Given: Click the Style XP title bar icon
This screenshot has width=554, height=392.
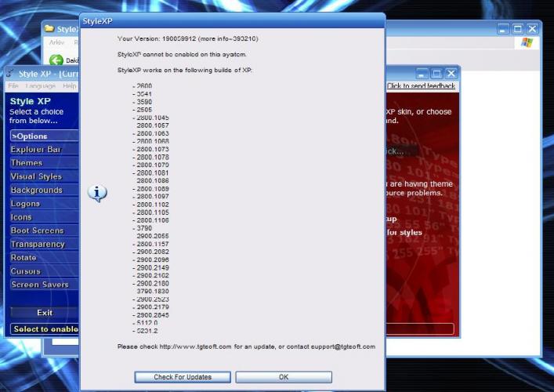Looking at the screenshot, I should tap(11, 73).
